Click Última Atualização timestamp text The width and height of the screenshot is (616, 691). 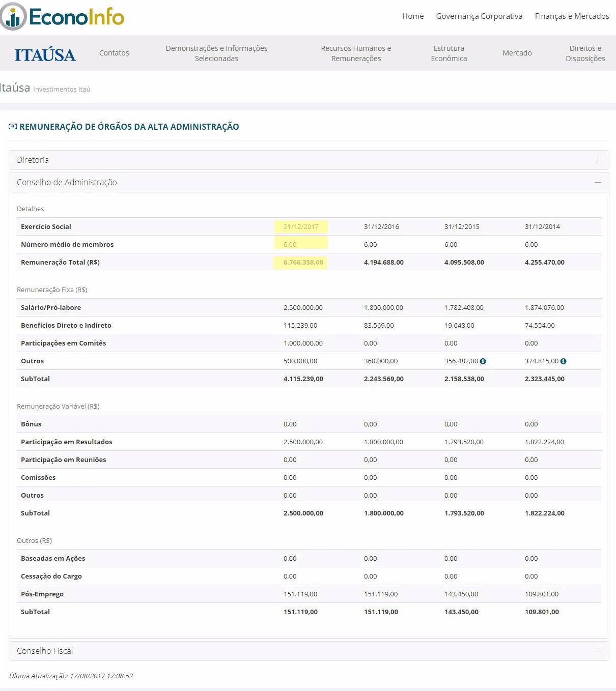coord(71,676)
